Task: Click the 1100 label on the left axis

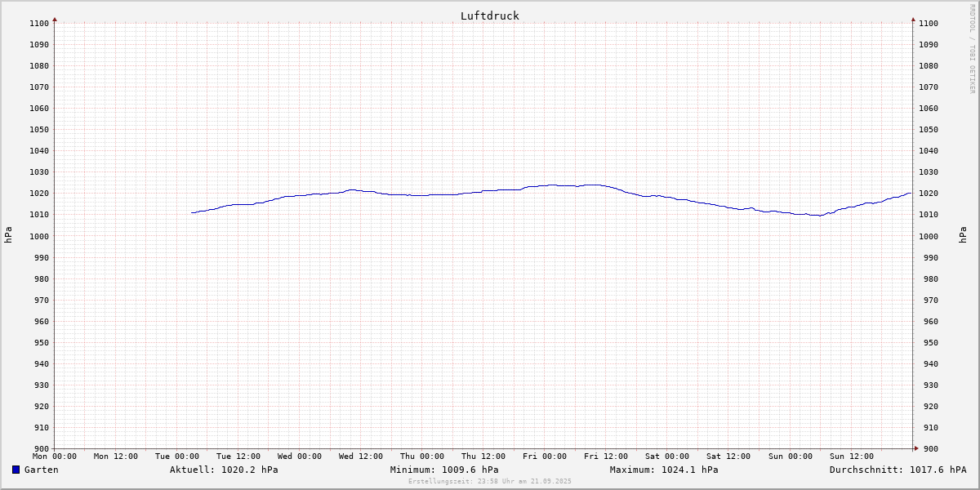Action: [x=40, y=23]
